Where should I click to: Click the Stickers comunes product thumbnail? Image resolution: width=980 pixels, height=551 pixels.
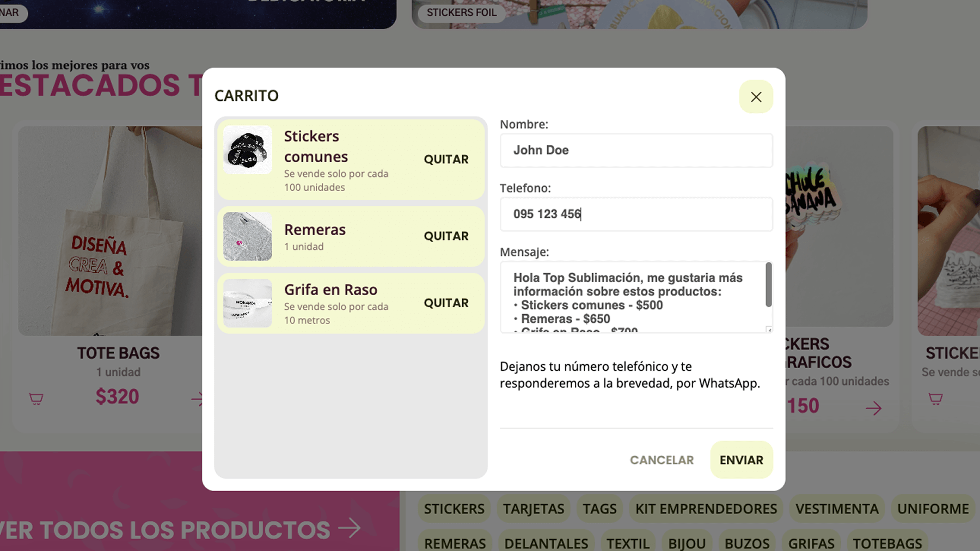pyautogui.click(x=248, y=150)
